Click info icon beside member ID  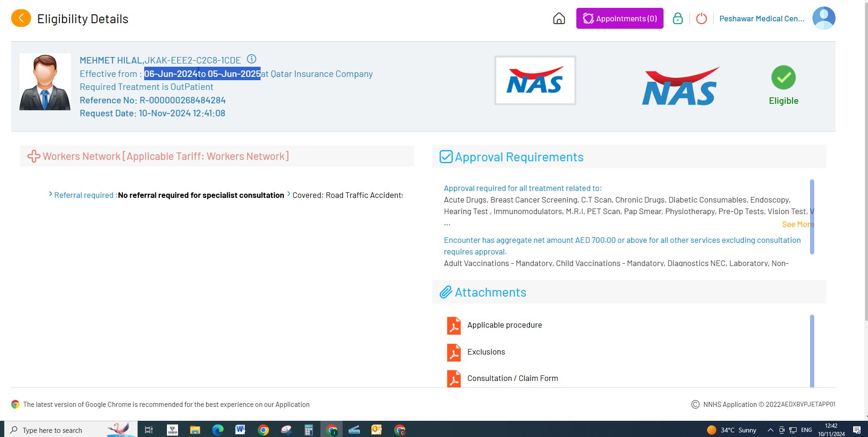click(251, 59)
